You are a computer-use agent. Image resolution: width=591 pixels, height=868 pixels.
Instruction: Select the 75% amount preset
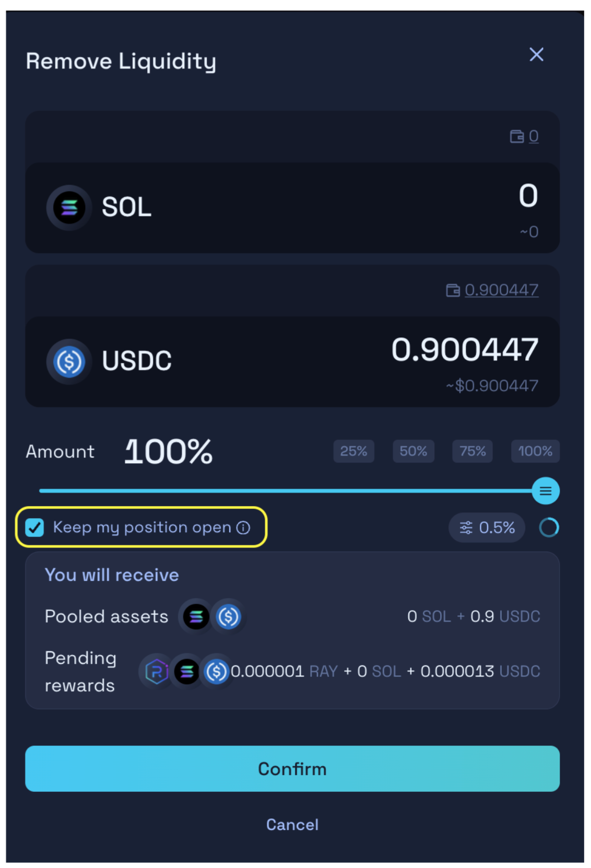[472, 451]
